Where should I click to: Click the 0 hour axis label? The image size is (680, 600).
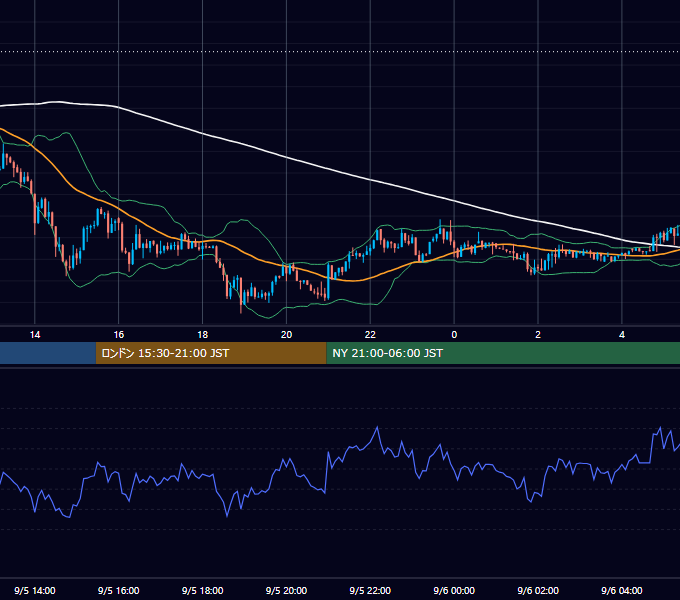[454, 335]
